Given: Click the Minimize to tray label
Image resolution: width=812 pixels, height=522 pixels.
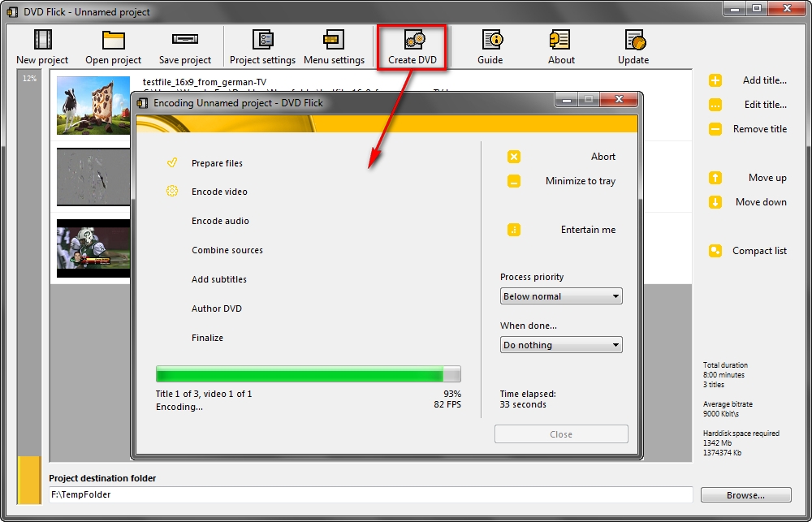Looking at the screenshot, I should 581,181.
